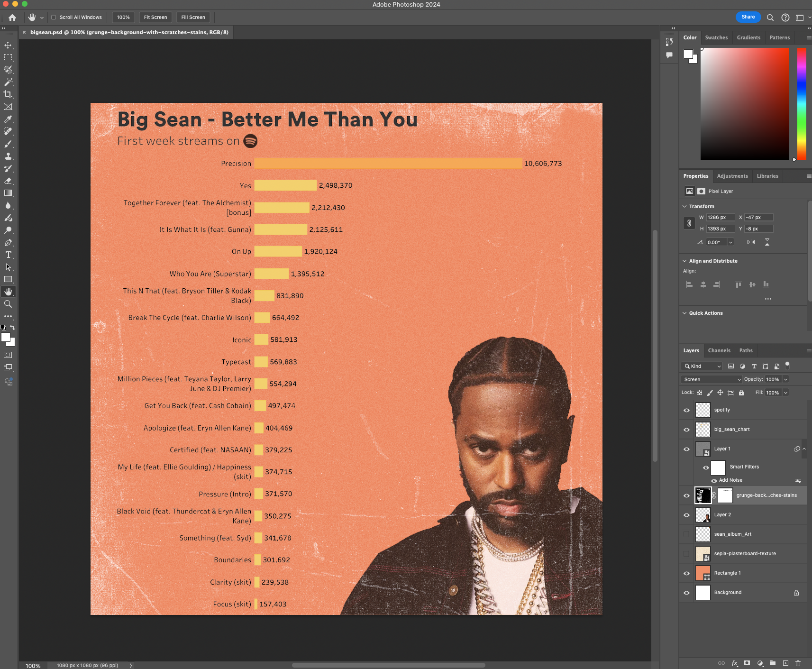Toggle Smart Filters visibility eye
The image size is (812, 669).
coord(706,467)
